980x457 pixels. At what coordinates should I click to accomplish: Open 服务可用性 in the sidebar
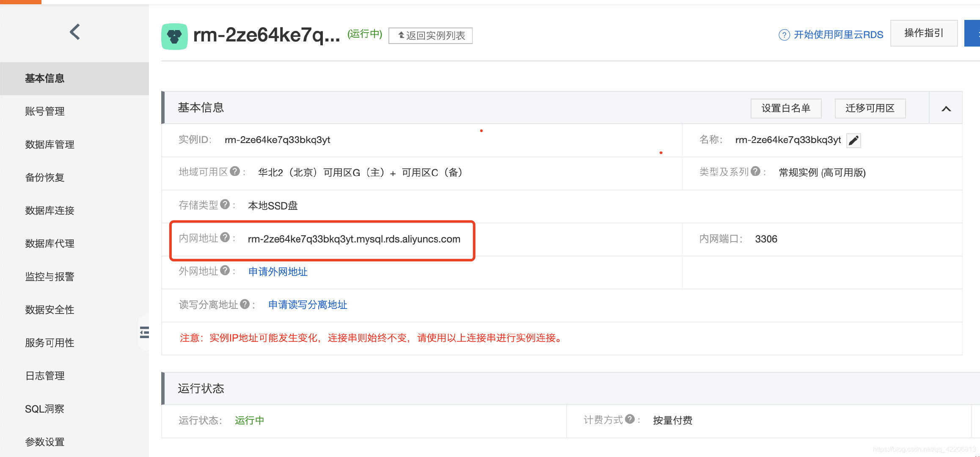point(74,342)
